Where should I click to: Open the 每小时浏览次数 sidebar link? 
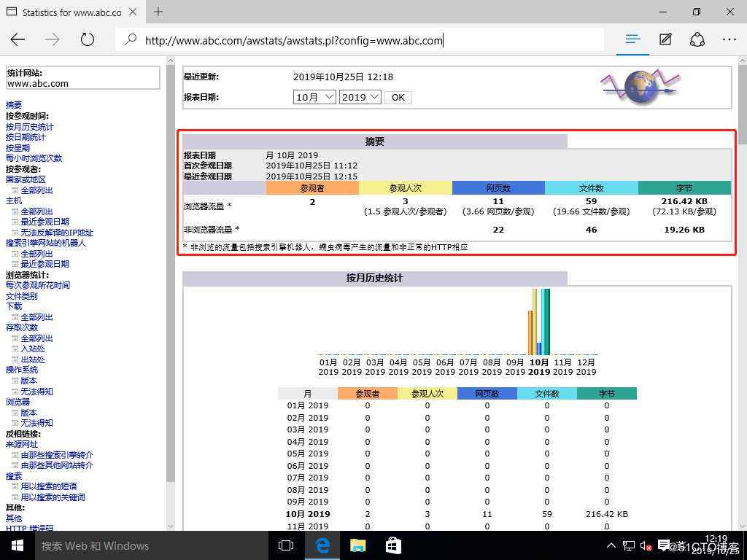pos(34,158)
